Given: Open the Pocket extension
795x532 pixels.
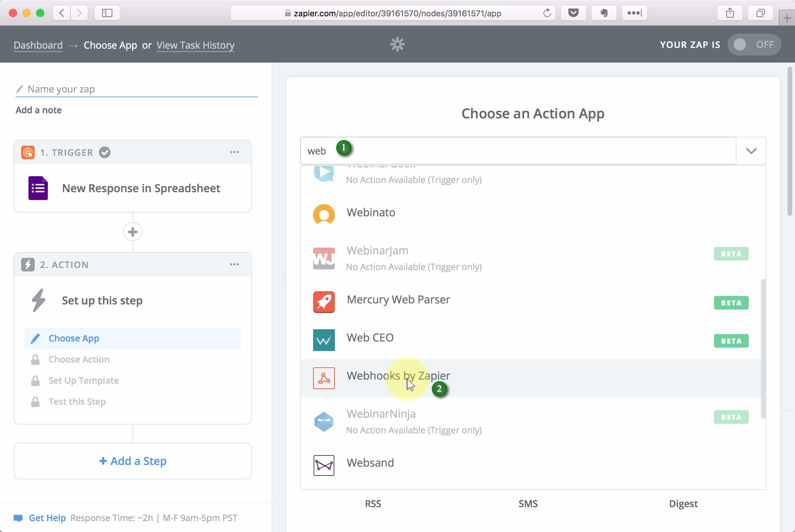Looking at the screenshot, I should click(x=573, y=13).
